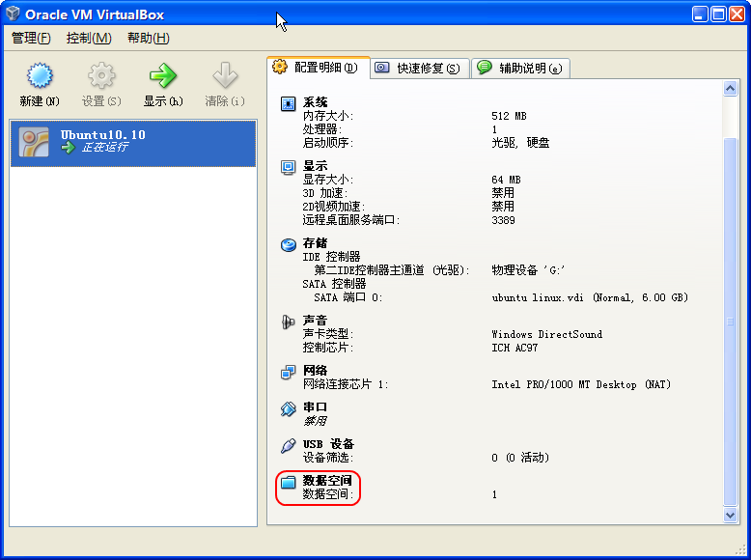Image resolution: width=751 pixels, height=560 pixels.
Task: Click the 声音 (Audio) speaker icon
Action: tap(288, 322)
